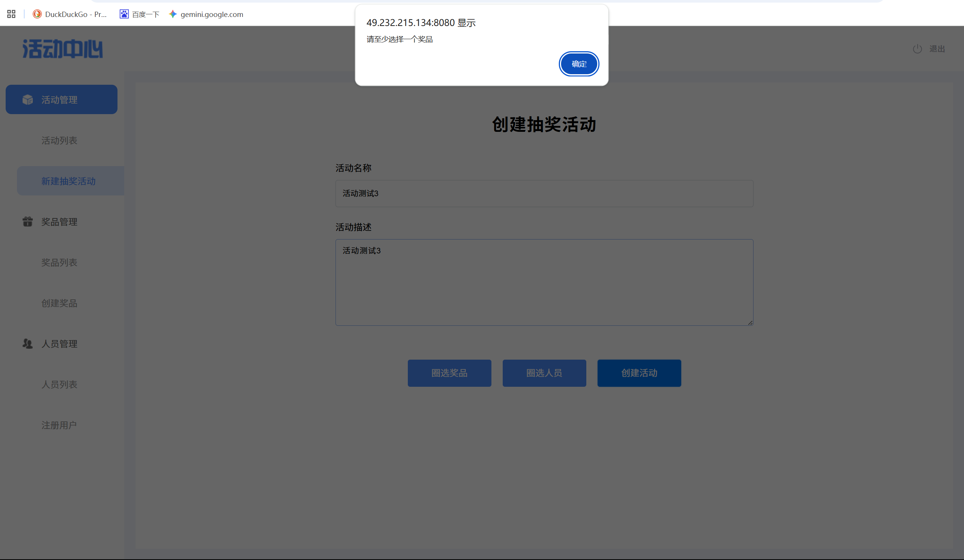This screenshot has width=964, height=560.
Task: Click the 圈选人员 button
Action: click(544, 373)
